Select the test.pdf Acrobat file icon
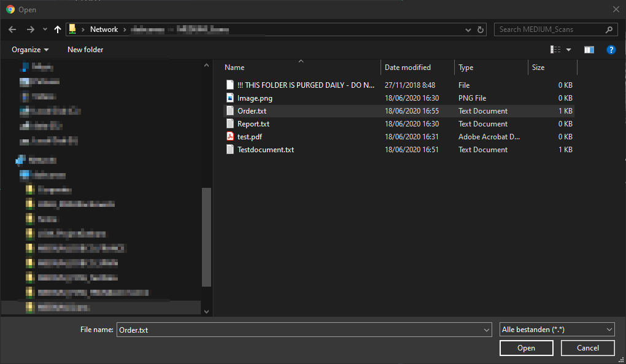 point(230,137)
